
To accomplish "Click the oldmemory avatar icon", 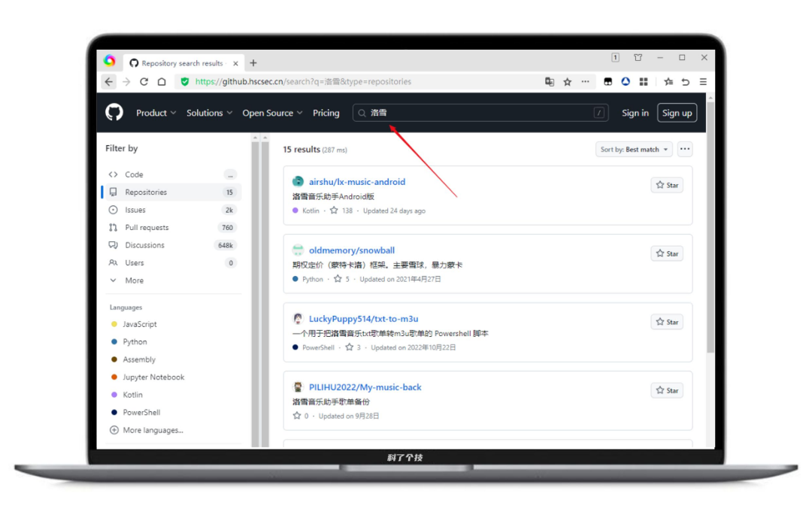I will click(x=298, y=250).
